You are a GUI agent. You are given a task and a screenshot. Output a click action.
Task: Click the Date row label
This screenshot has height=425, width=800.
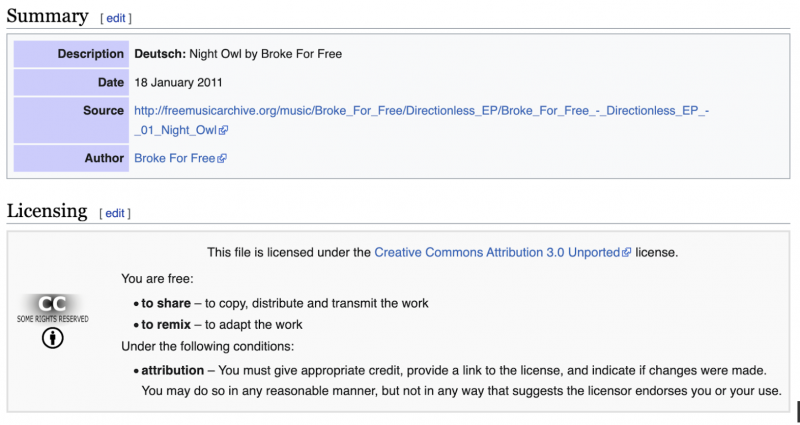coord(71,82)
